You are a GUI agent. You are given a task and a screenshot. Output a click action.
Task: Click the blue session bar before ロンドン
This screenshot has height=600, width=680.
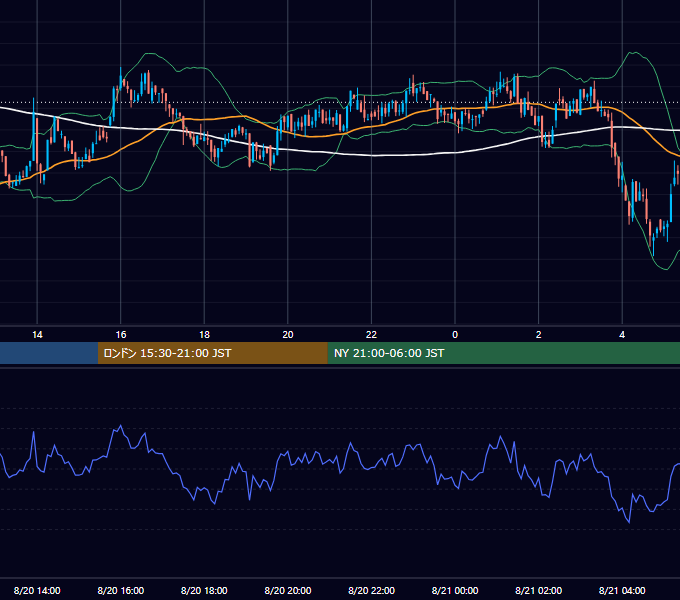pyautogui.click(x=49, y=353)
